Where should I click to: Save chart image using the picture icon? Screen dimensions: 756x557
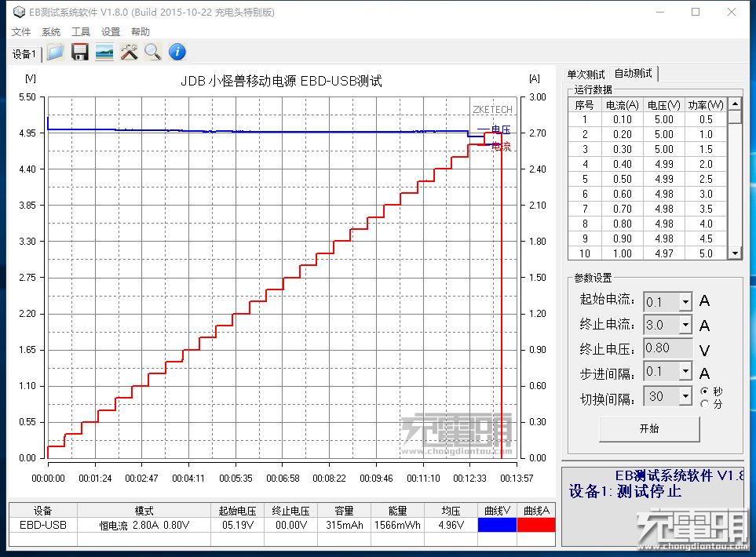point(104,52)
